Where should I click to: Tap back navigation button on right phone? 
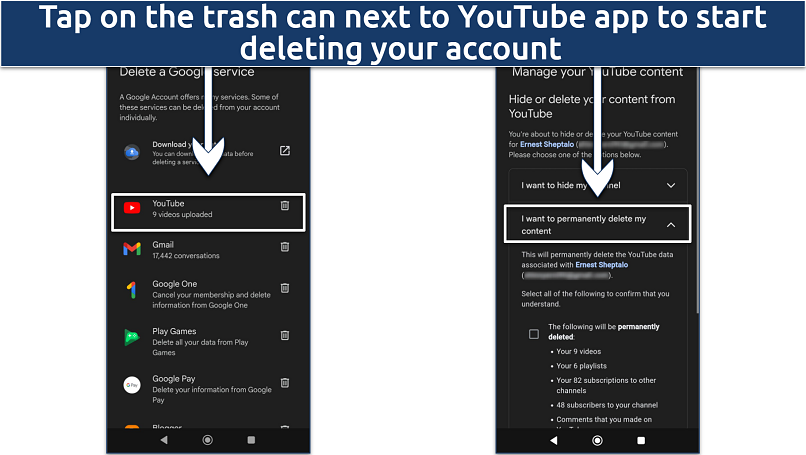point(554,441)
